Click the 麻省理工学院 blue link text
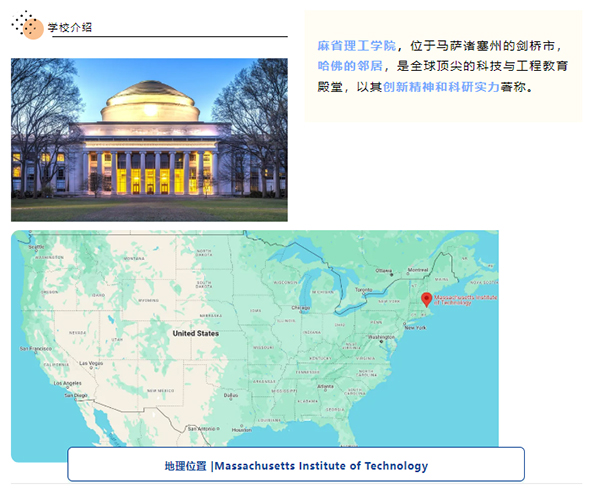 357,46
